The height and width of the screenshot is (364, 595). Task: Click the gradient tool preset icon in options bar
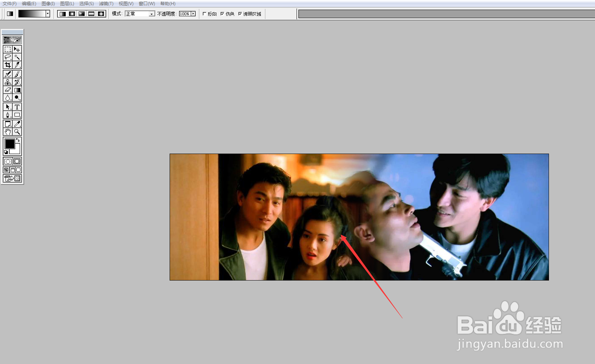pos(10,14)
